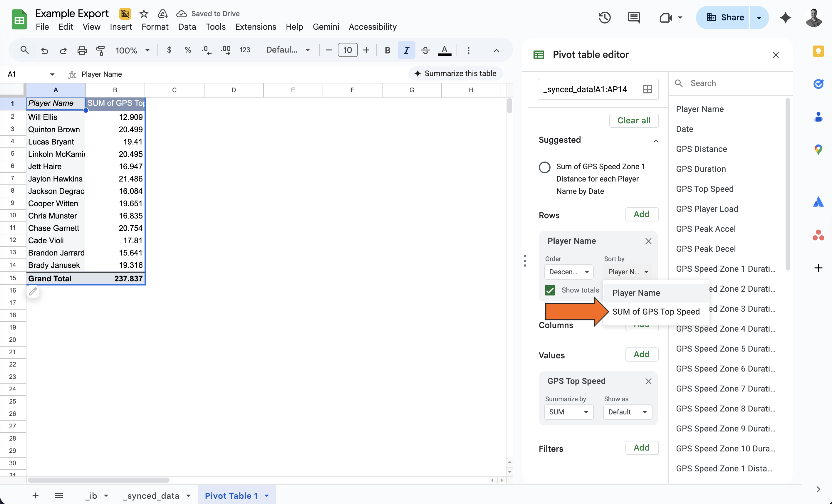Toggle bold formatting

point(387,50)
